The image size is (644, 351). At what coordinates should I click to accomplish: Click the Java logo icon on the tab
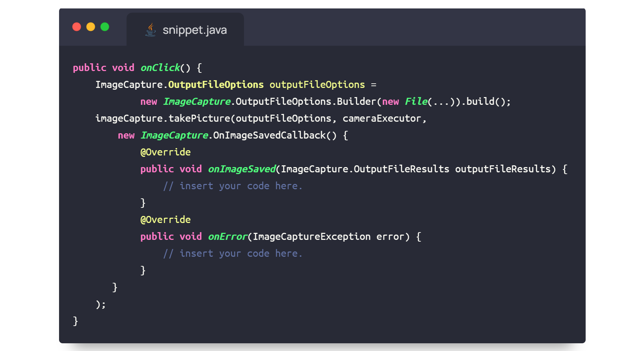(150, 30)
